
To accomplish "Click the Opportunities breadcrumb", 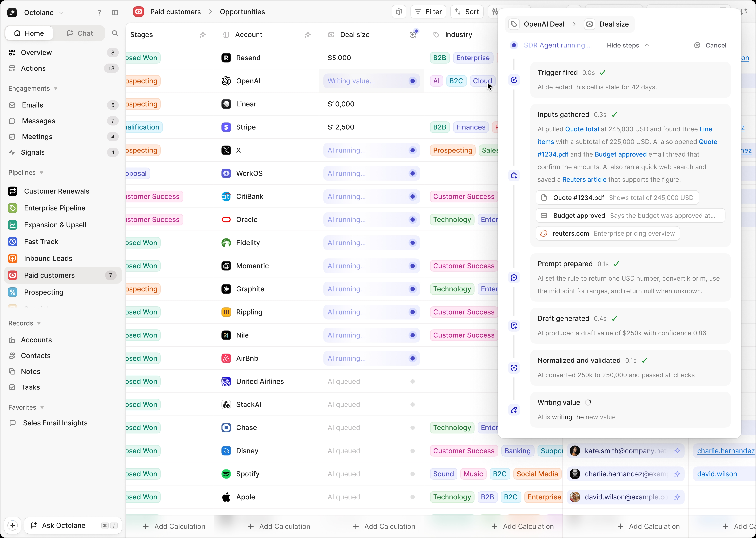I will 243,12.
